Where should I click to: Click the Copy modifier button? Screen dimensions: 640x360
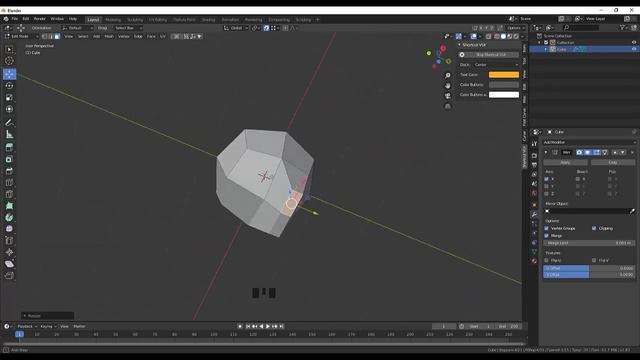pos(613,162)
